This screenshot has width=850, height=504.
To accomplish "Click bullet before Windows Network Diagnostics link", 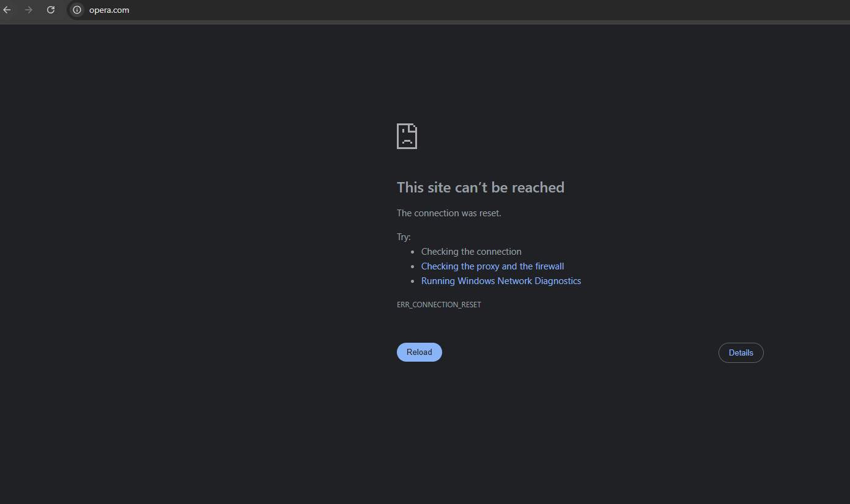I will click(x=413, y=282).
